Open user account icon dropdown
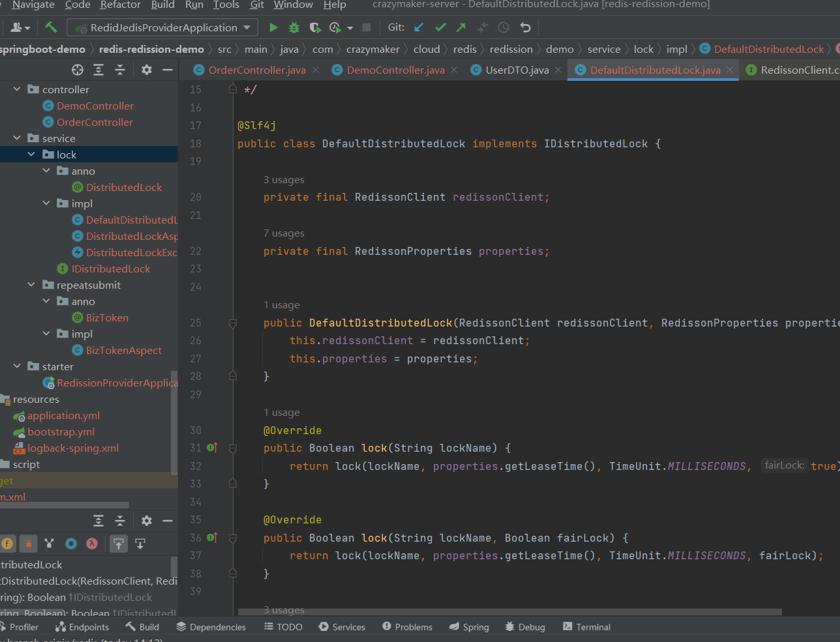This screenshot has width=840, height=642. (x=20, y=27)
